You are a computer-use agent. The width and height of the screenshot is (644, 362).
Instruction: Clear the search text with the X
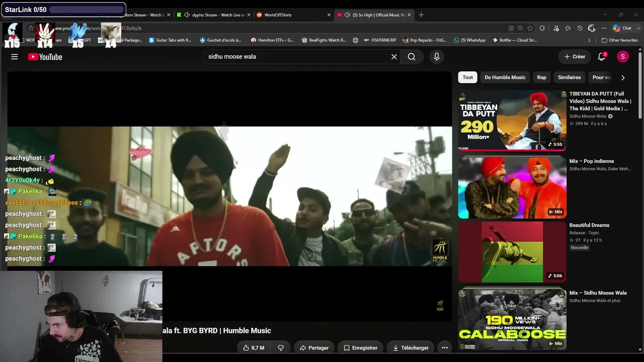pos(394,57)
